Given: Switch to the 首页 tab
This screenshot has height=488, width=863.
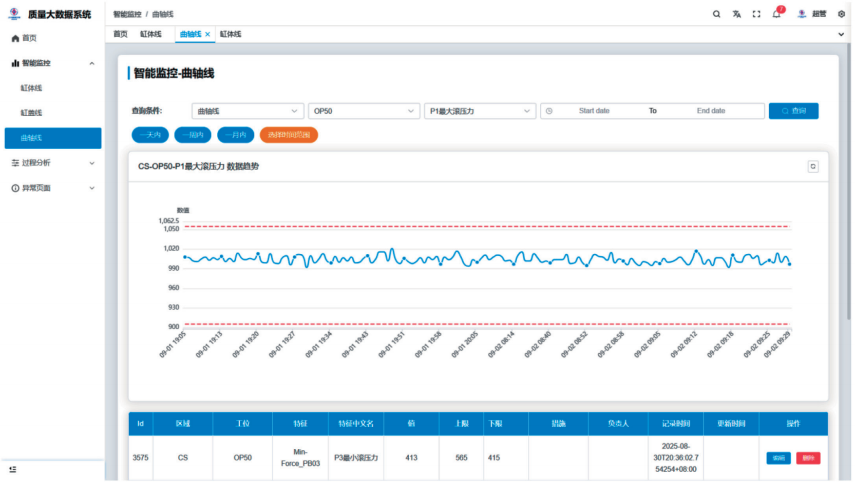Looking at the screenshot, I should point(120,34).
